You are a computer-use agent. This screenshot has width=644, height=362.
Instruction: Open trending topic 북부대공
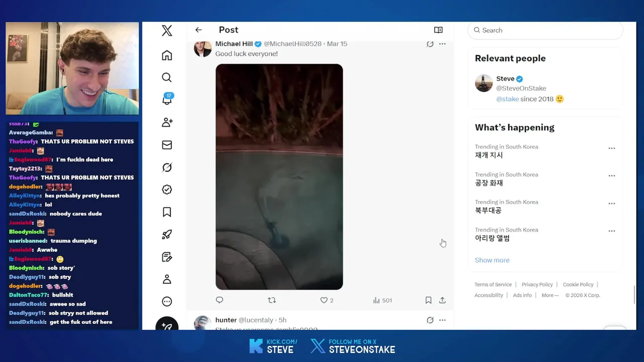tap(488, 211)
